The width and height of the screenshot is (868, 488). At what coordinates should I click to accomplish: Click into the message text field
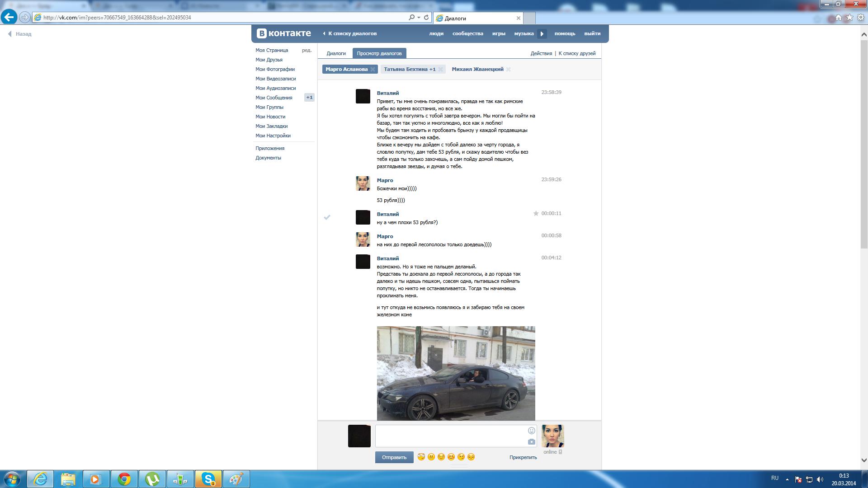click(x=450, y=436)
